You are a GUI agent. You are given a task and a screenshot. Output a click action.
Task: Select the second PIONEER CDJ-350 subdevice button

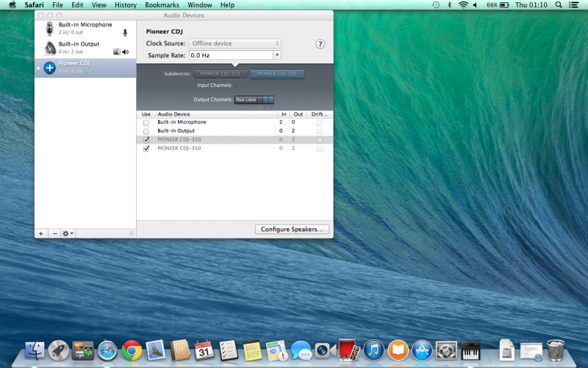click(x=277, y=74)
